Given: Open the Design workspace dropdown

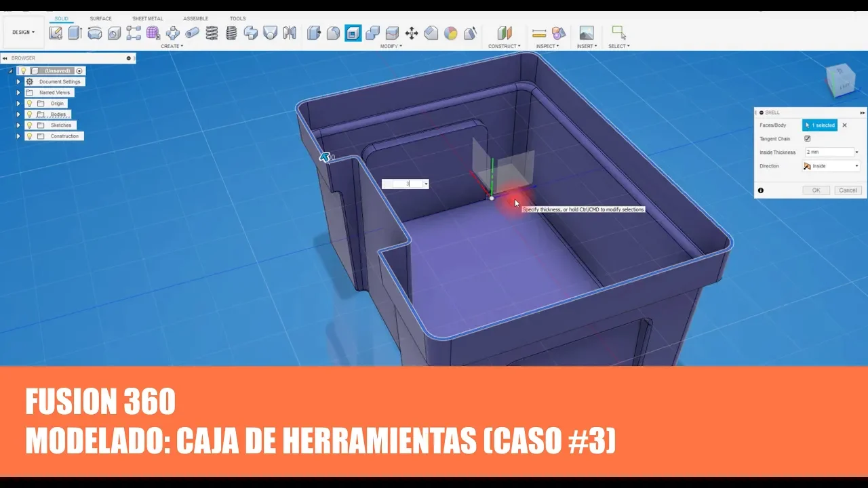Looking at the screenshot, I should tap(23, 32).
